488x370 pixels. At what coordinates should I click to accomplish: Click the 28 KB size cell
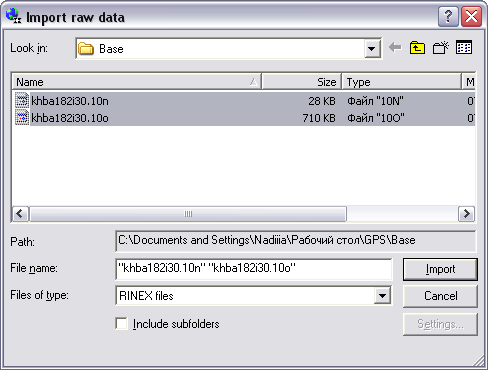[322, 101]
